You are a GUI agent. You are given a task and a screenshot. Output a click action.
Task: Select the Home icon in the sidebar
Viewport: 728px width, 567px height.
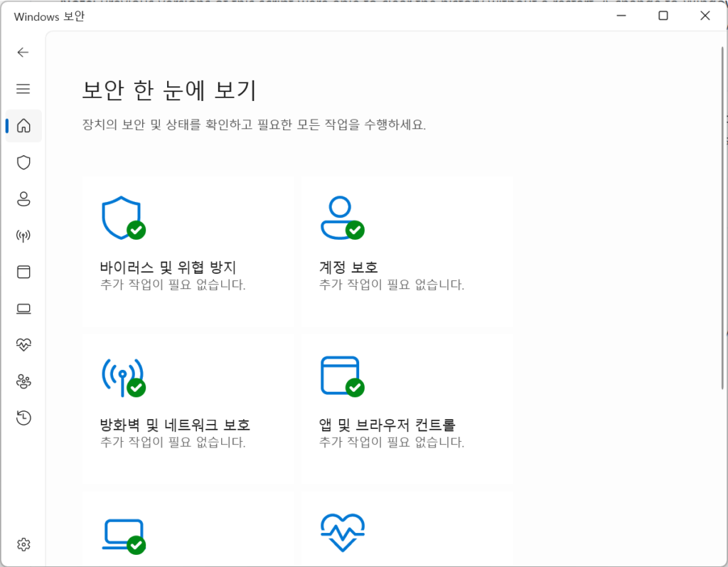(x=23, y=126)
